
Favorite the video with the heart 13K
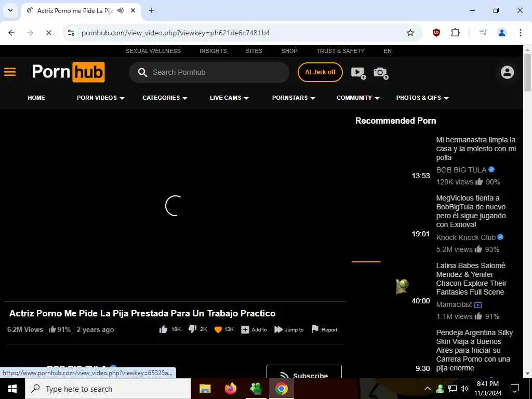(x=224, y=329)
